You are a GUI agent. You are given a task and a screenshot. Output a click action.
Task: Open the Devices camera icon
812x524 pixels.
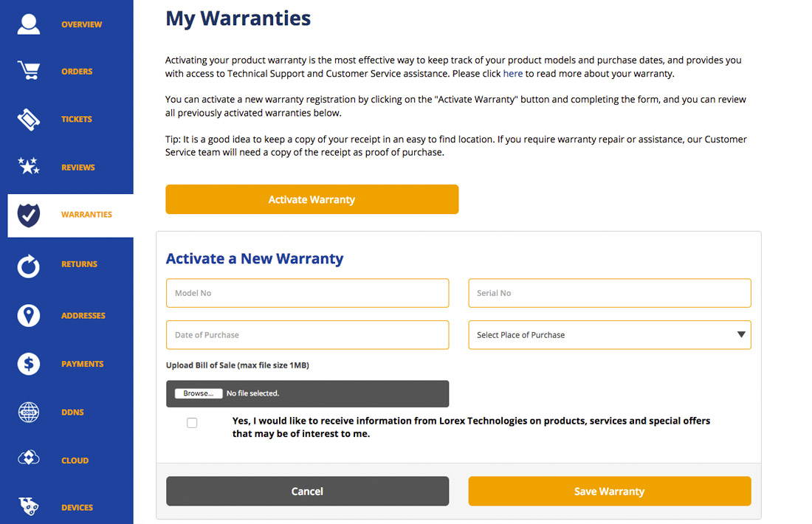tap(29, 506)
